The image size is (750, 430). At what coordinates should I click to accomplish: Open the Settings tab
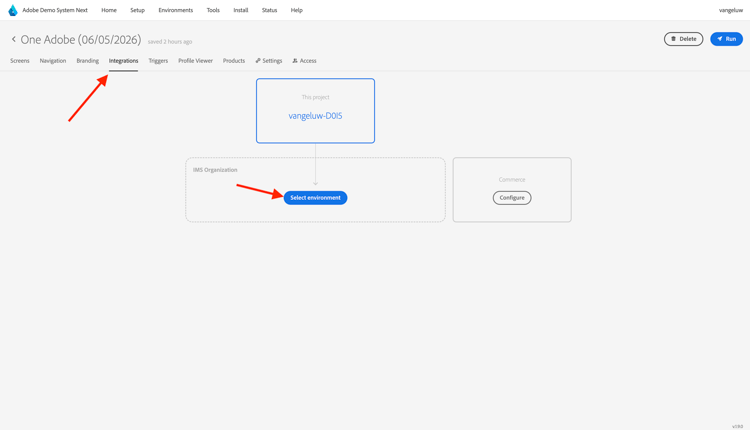(x=269, y=61)
